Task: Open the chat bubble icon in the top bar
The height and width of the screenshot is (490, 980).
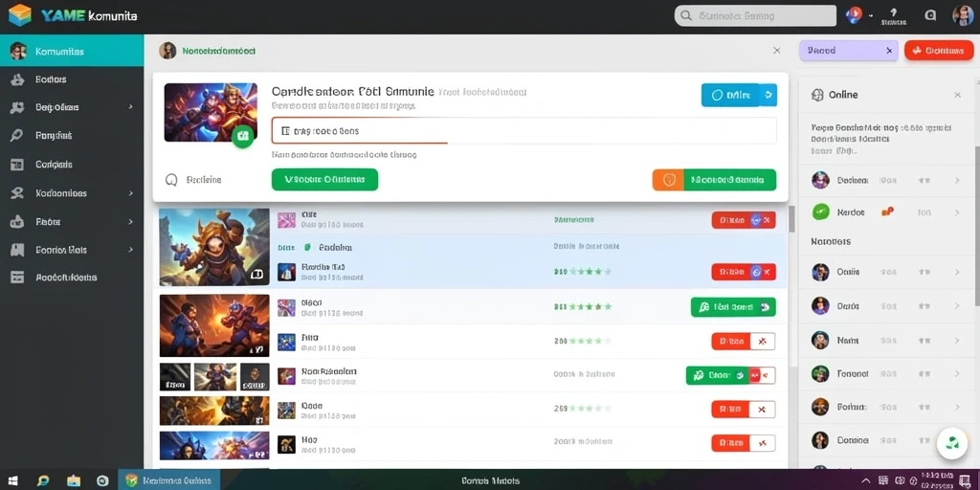Action: point(930,16)
